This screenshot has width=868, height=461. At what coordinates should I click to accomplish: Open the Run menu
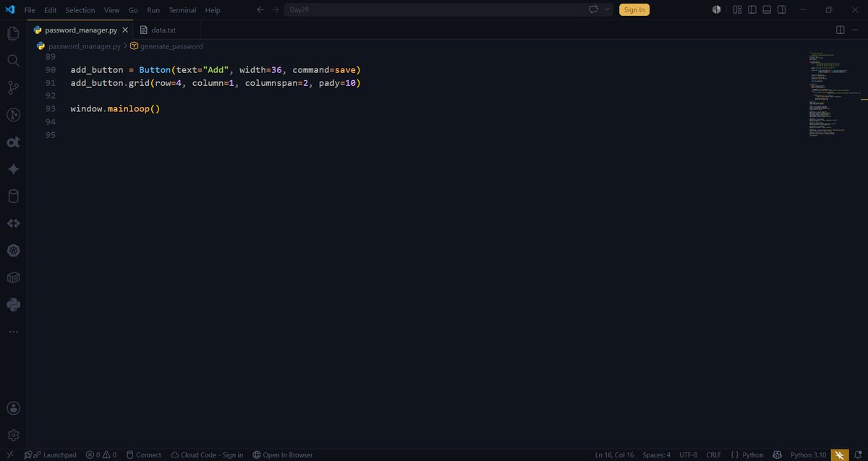point(153,10)
